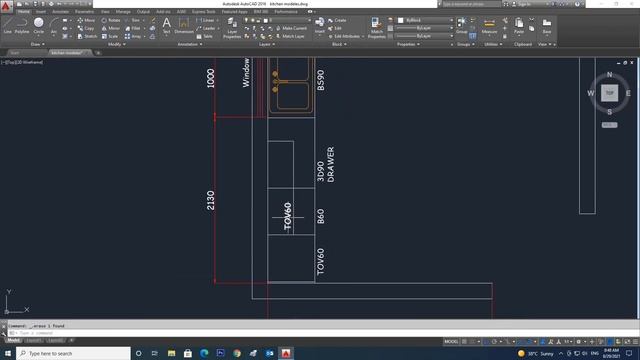Click the Model layout tab
The image size is (640, 360).
coord(13,340)
